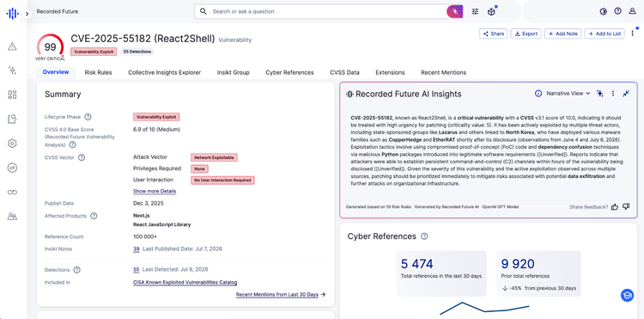Click the Vulnerability Exploit tag under title
The width and height of the screenshot is (644, 319).
pos(94,52)
